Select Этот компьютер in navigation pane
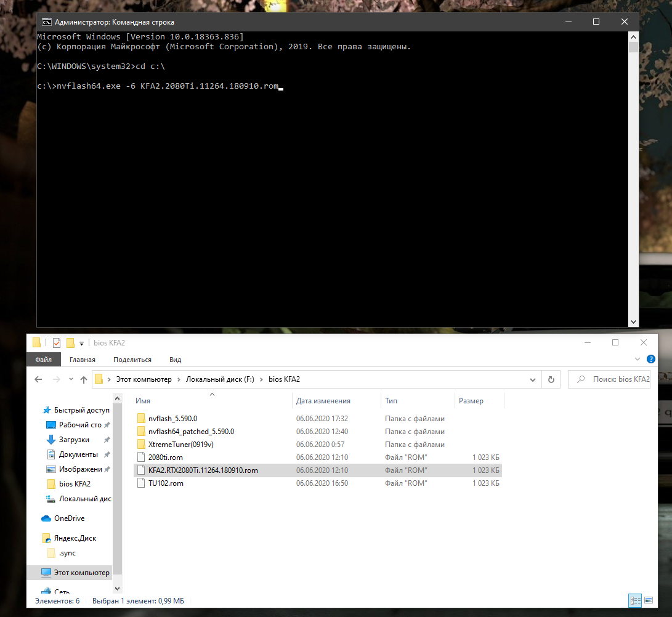 coord(70,573)
